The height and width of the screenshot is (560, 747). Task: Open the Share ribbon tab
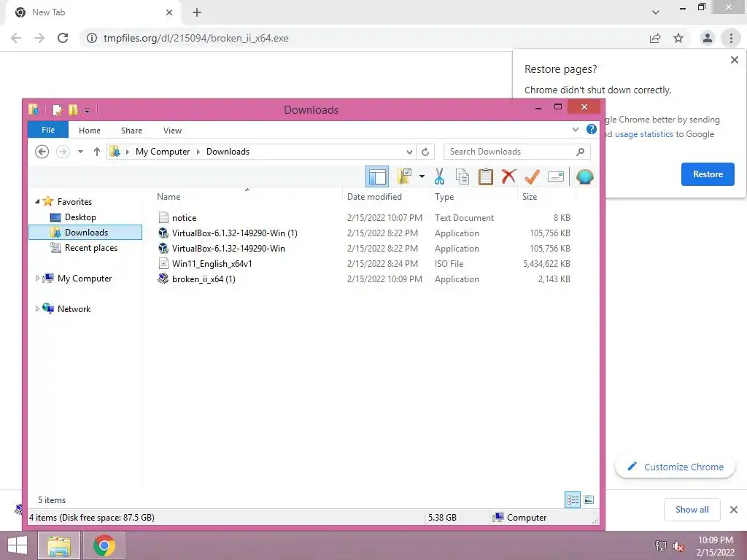(131, 131)
